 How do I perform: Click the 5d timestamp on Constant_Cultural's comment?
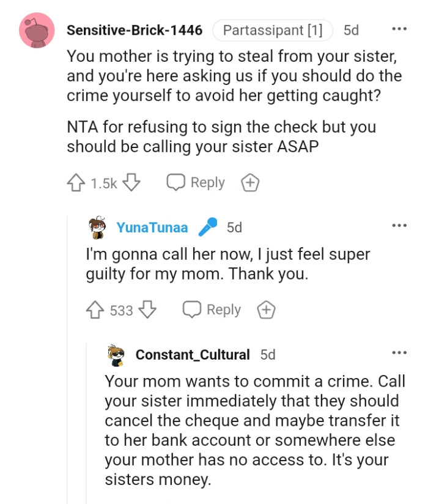tap(267, 354)
